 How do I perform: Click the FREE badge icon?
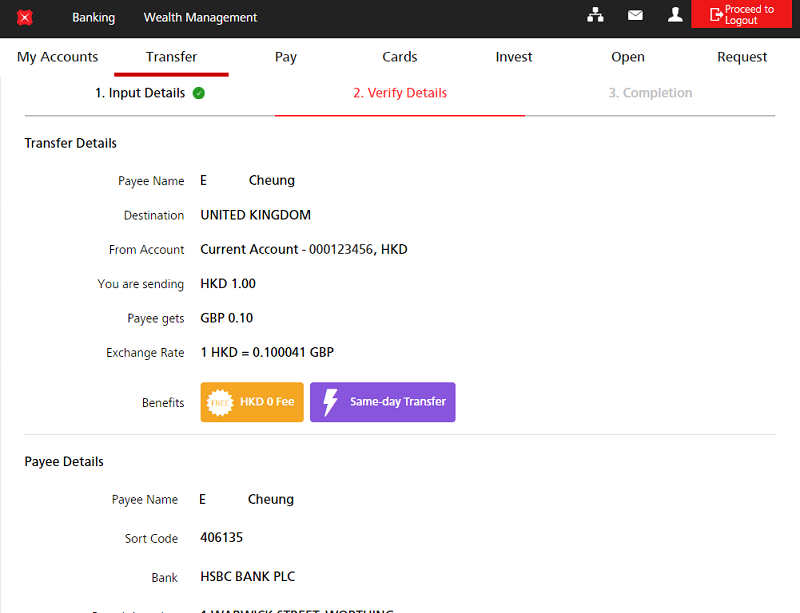[219, 402]
